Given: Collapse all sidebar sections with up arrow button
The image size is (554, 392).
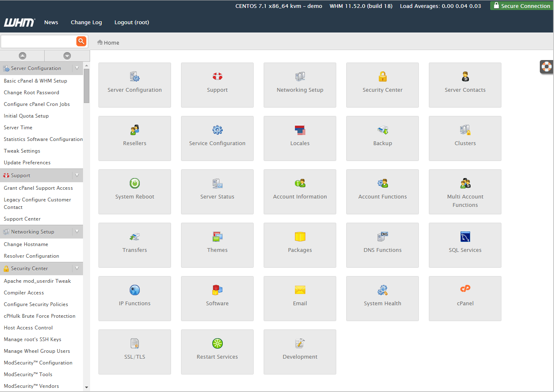Looking at the screenshot, I should coord(23,55).
